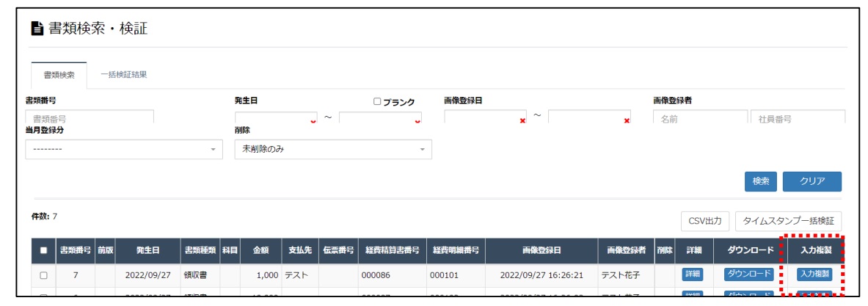Click the 伝票番号 column header
The height and width of the screenshot is (306, 868).
pos(338,250)
